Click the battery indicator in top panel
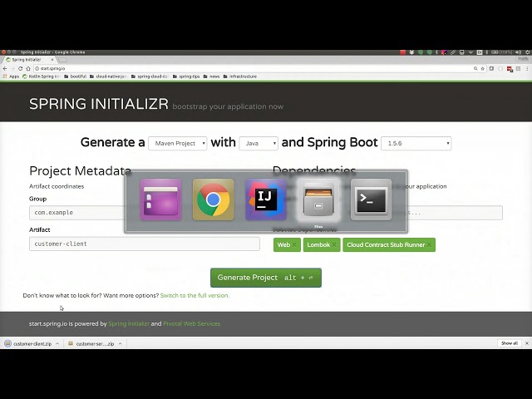 502,52
